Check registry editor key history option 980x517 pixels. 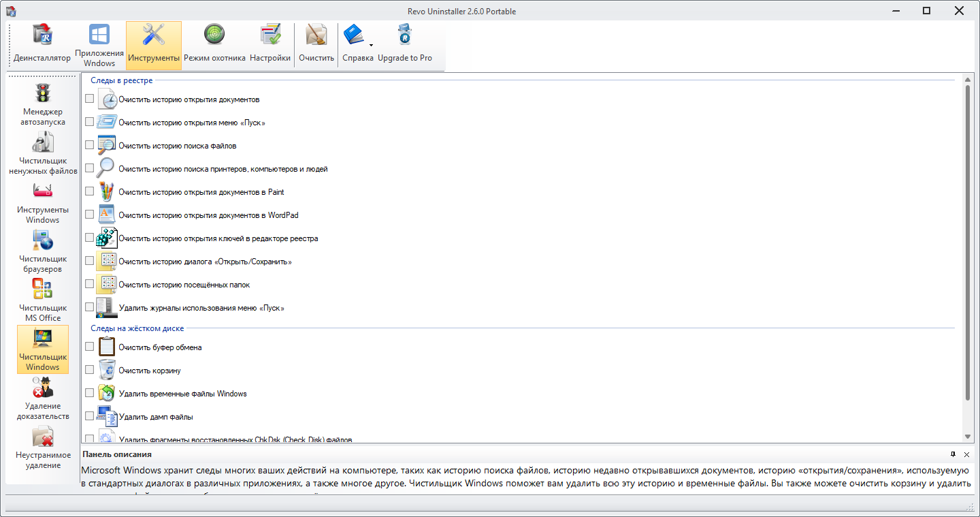point(89,238)
